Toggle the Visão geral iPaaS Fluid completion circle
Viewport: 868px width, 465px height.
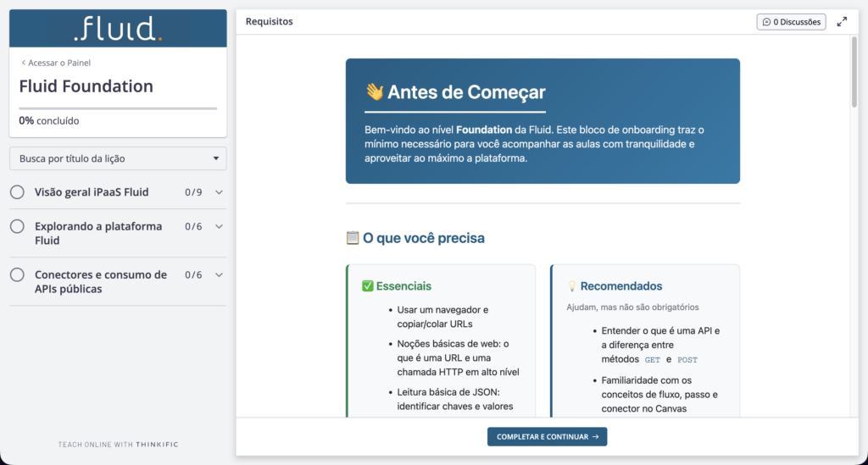(17, 192)
